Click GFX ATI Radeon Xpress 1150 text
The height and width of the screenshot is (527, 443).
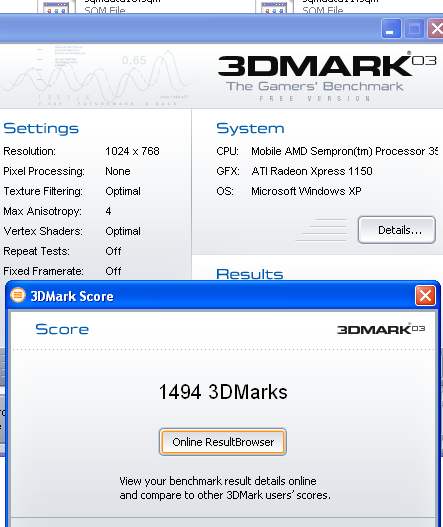tap(312, 171)
